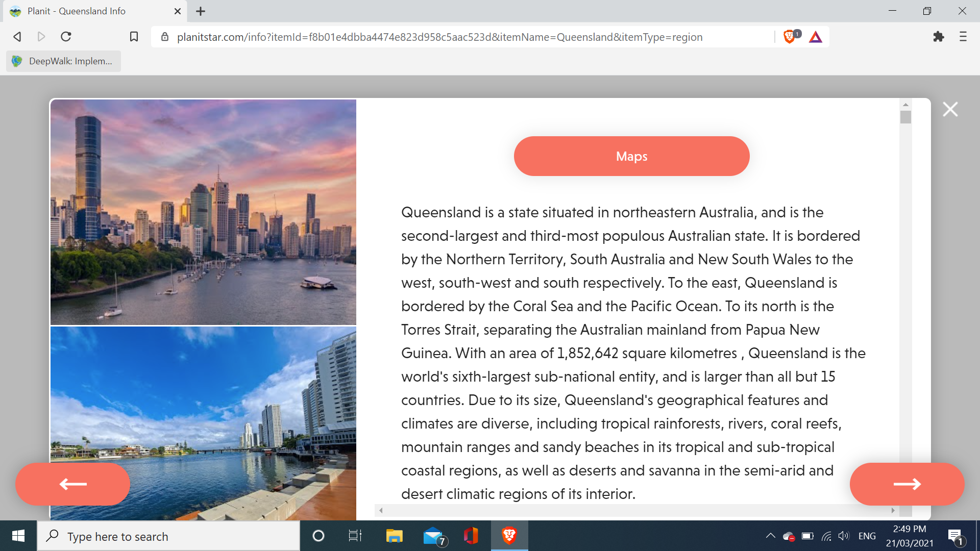Viewport: 980px width, 551px height.
Task: Click the orange Maps button
Action: point(631,156)
